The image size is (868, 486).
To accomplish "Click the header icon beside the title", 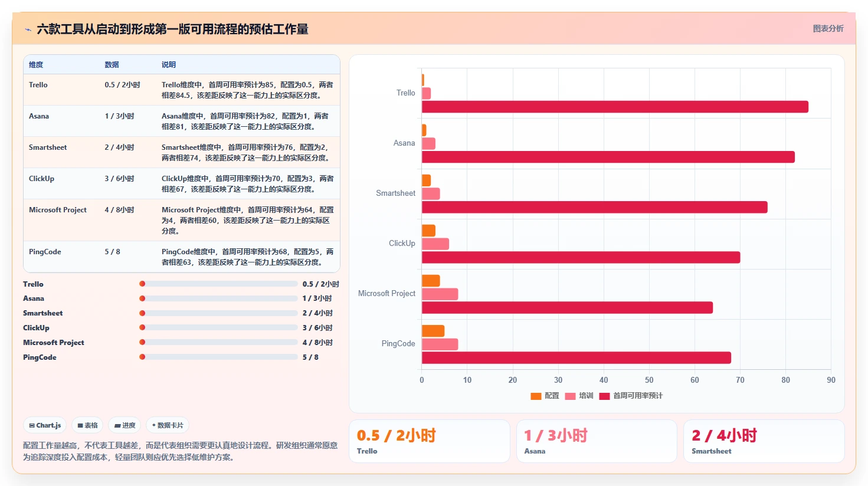I will point(28,29).
